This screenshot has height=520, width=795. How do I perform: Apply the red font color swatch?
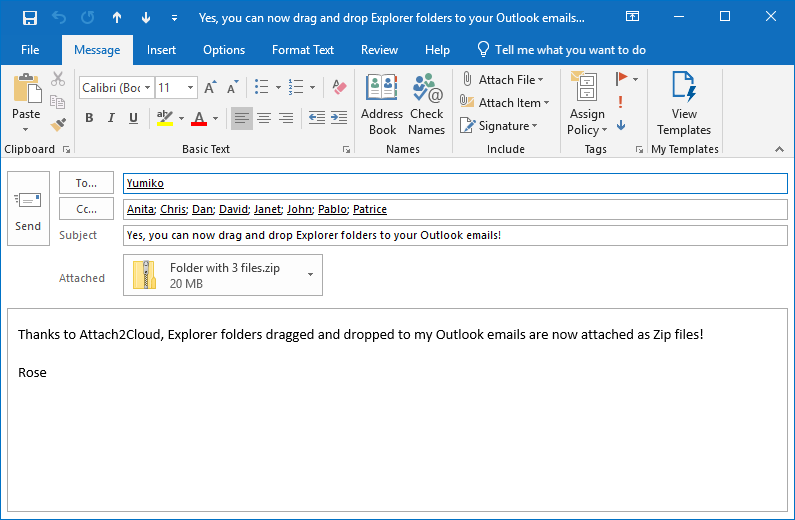point(198,118)
